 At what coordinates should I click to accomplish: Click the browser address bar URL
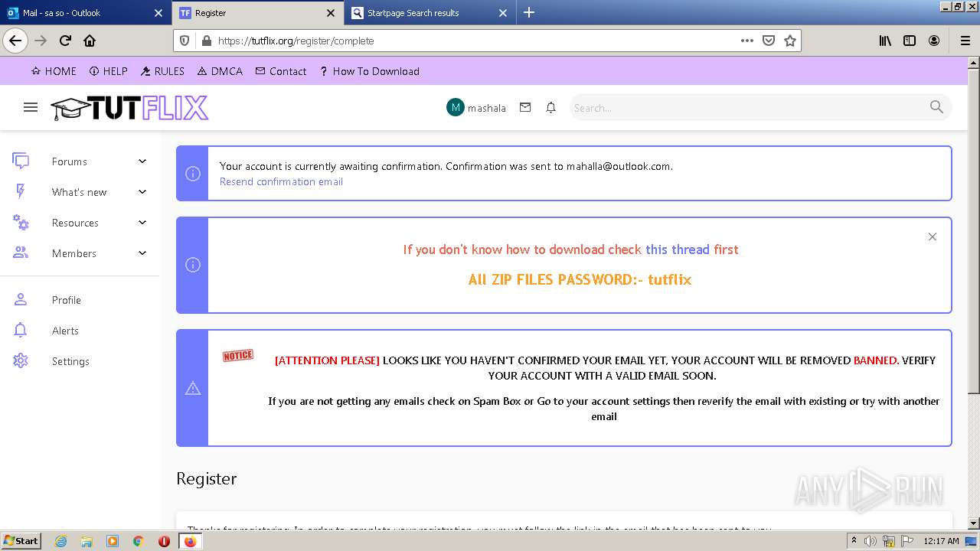pos(296,41)
